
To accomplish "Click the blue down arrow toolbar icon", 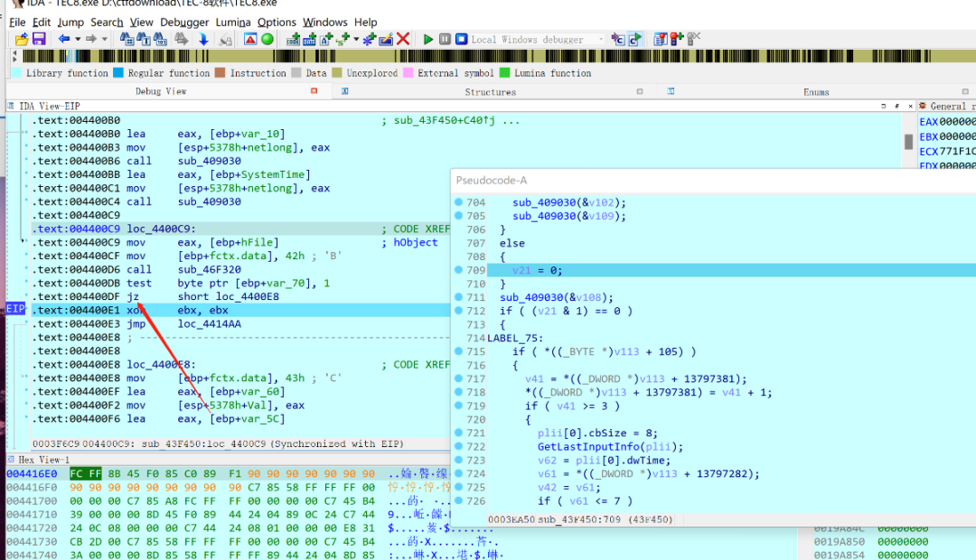I will coord(203,39).
